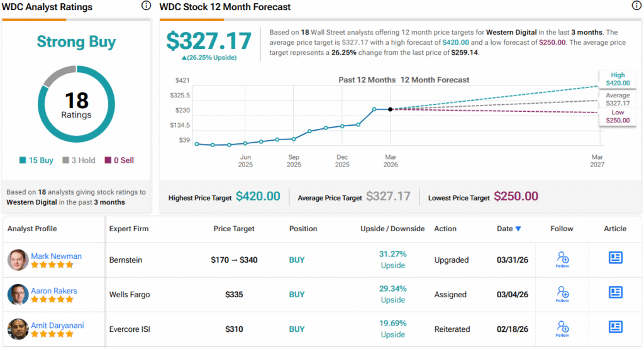Follow analyst Amit Daryanani

pos(562,329)
